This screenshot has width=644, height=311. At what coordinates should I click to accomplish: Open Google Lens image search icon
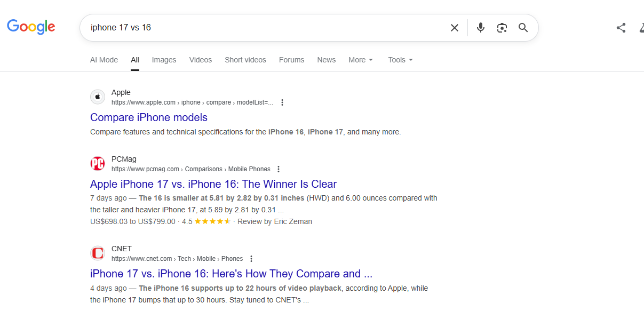[x=502, y=28]
